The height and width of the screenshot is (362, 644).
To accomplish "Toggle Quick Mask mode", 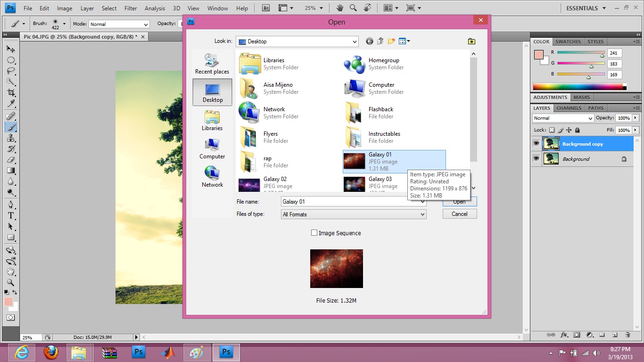I will pos(10,318).
